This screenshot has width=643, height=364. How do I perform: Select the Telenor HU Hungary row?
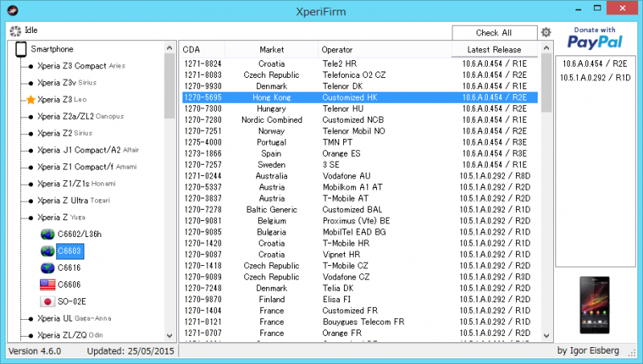[359, 108]
